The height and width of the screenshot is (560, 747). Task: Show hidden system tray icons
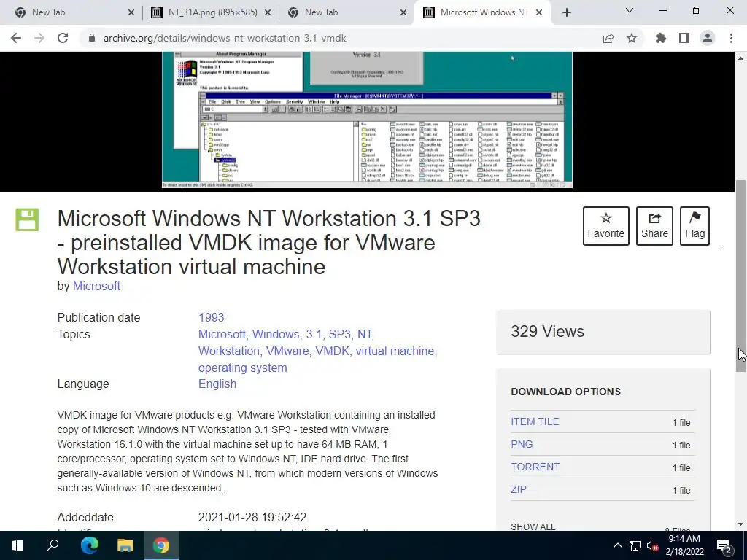click(617, 545)
